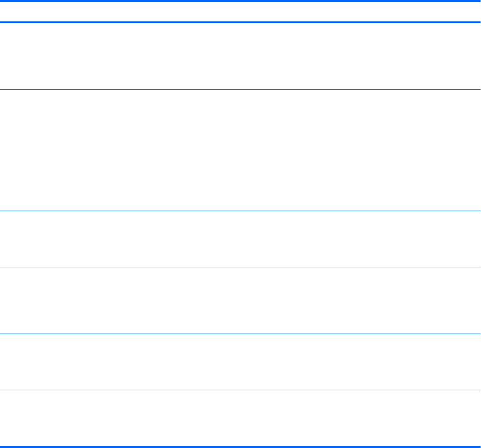Click the blank row just above the bottom border
Screen dimensions: 481x448
[241, 418]
